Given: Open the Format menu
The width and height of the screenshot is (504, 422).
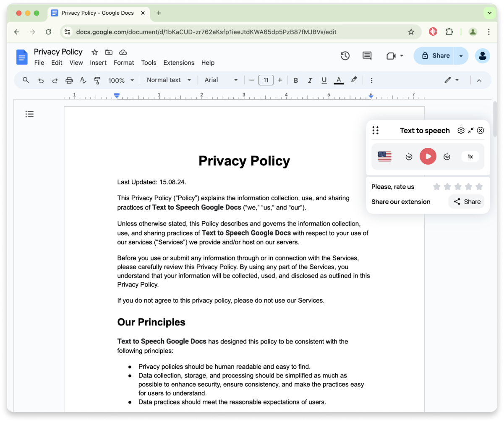Looking at the screenshot, I should (124, 63).
